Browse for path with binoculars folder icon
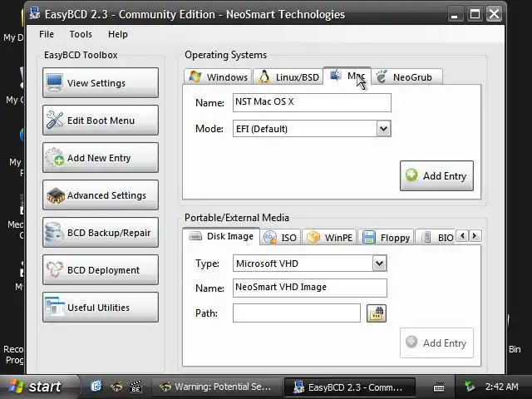The width and height of the screenshot is (532, 399). [377, 313]
